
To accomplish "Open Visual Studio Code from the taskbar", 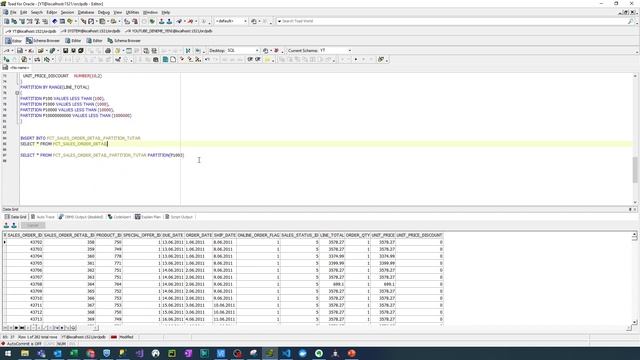I will 286,353.
